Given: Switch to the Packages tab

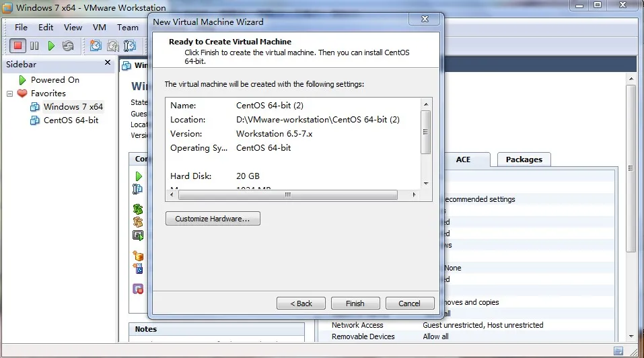Looking at the screenshot, I should (524, 159).
